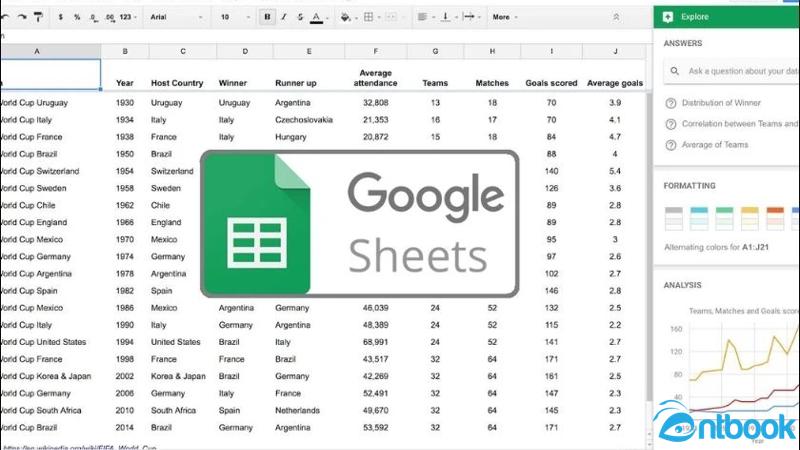Open the Arial font dropdown

pos(176,17)
